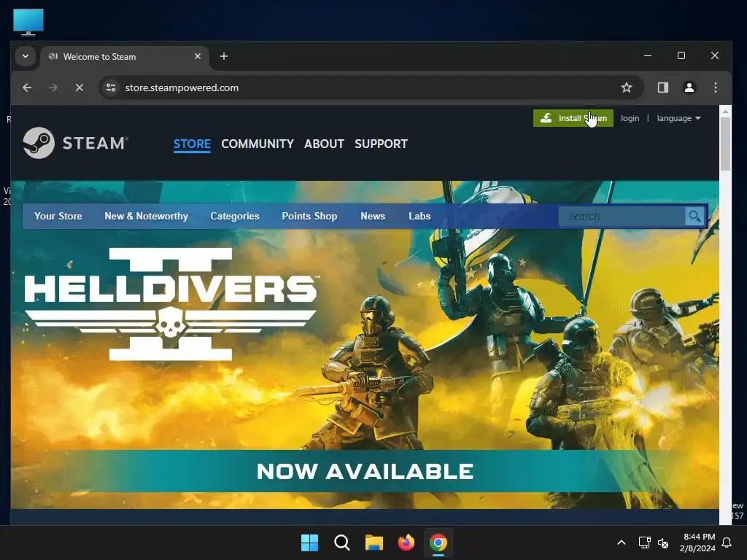
Task: Bookmark this tab with the star icon
Action: tap(627, 87)
